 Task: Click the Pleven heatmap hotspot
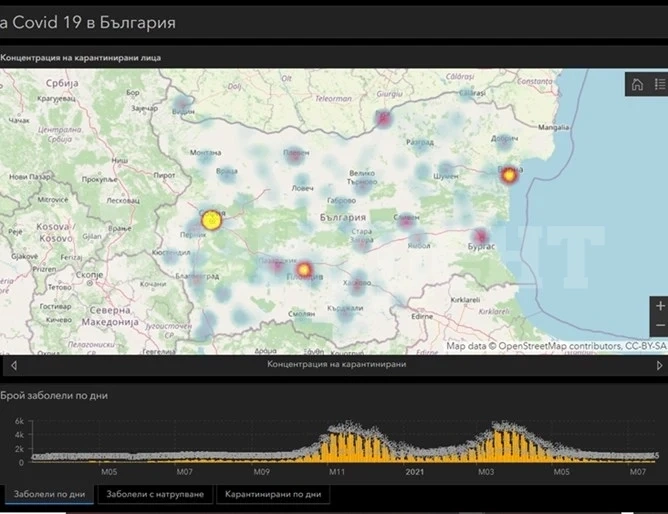(294, 156)
